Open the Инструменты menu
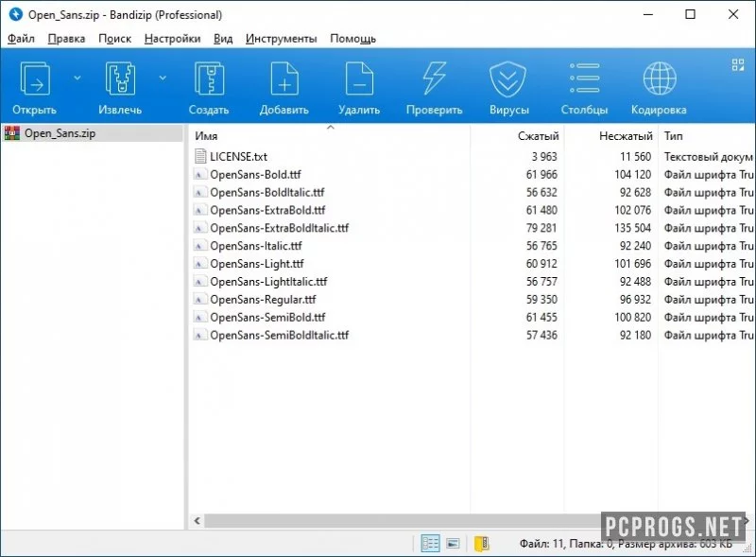The height and width of the screenshot is (557, 756). pyautogui.click(x=281, y=39)
